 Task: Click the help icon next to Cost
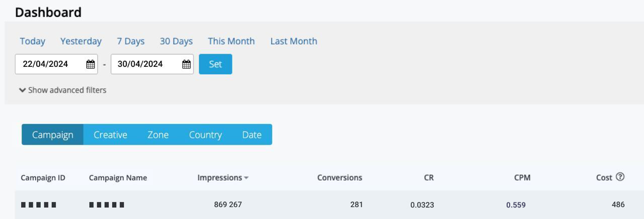click(x=620, y=177)
